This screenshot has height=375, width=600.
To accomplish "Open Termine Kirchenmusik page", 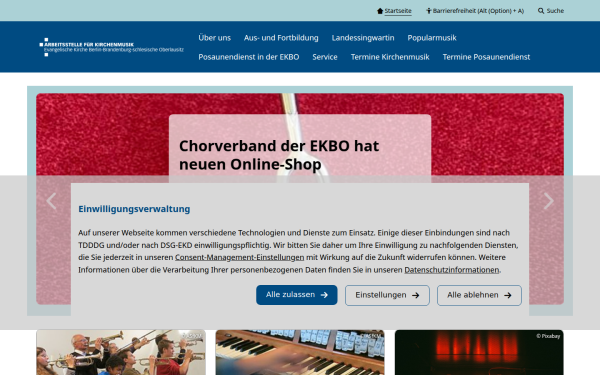I will point(390,57).
